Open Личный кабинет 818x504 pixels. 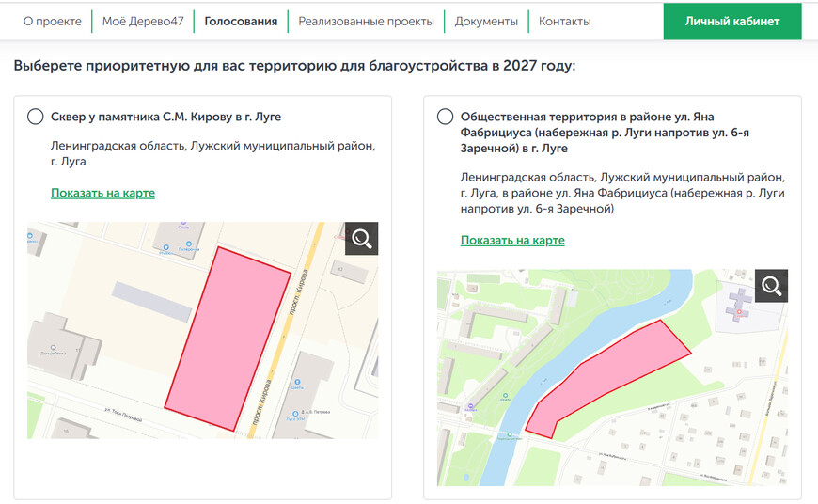click(731, 21)
